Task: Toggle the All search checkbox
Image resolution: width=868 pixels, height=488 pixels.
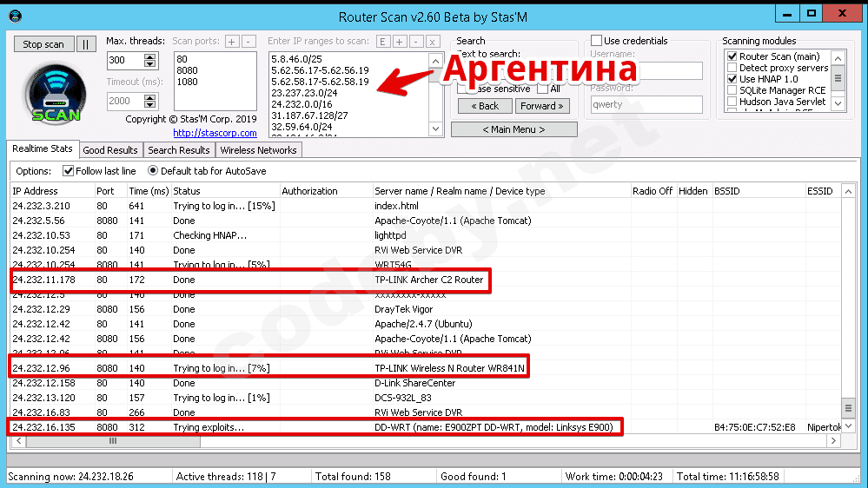Action: click(542, 89)
